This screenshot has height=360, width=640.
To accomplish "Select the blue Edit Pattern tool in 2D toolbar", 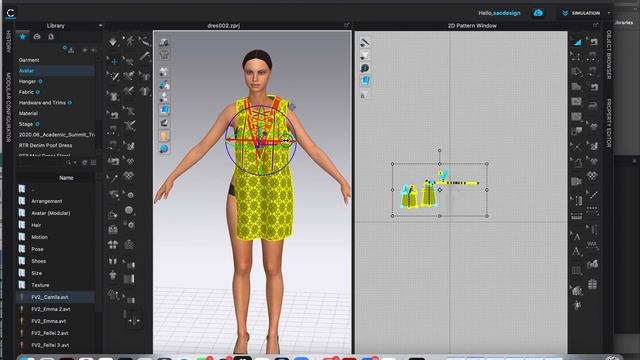I will [577, 42].
